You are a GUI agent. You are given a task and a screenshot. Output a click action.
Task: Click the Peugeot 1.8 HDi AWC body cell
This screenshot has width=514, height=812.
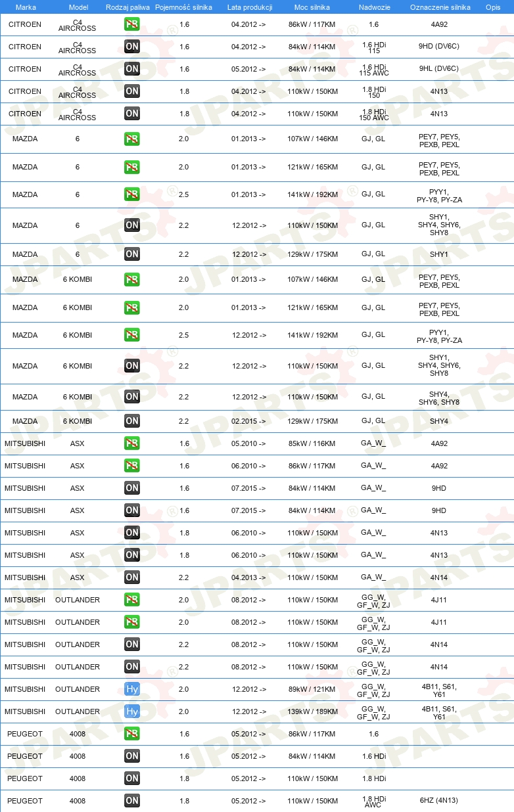373,801
